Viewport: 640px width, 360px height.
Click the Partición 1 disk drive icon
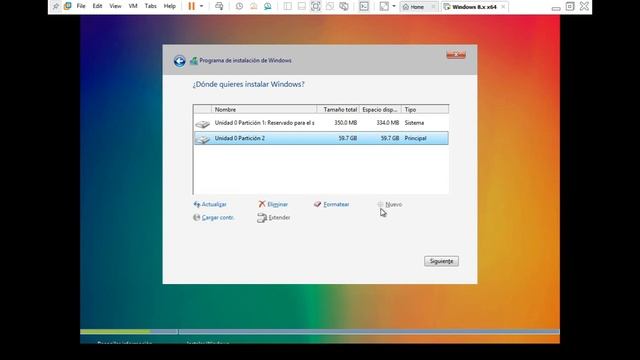click(x=202, y=124)
